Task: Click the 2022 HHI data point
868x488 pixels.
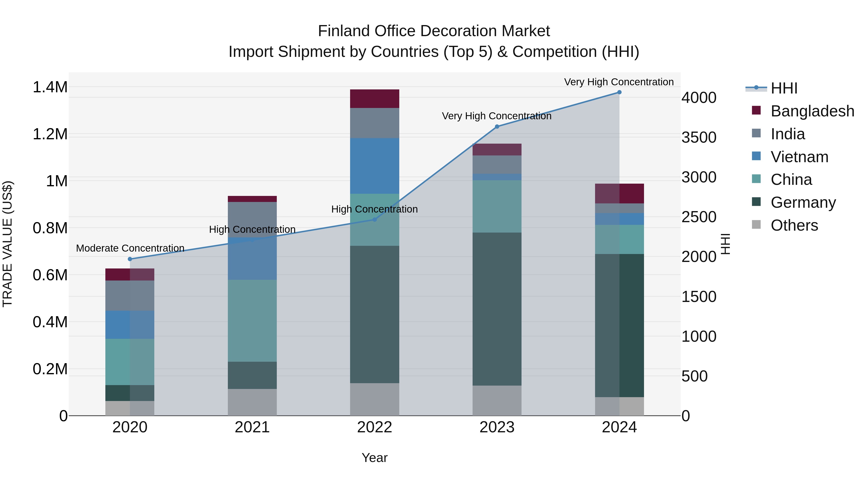Action: click(375, 220)
